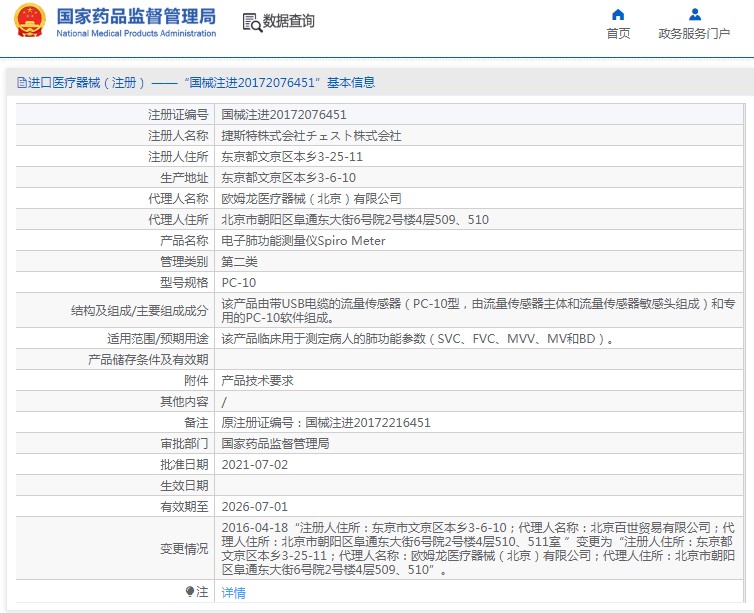The image size is (754, 613).
Task: Click the national emblem logo
Action: (29, 22)
